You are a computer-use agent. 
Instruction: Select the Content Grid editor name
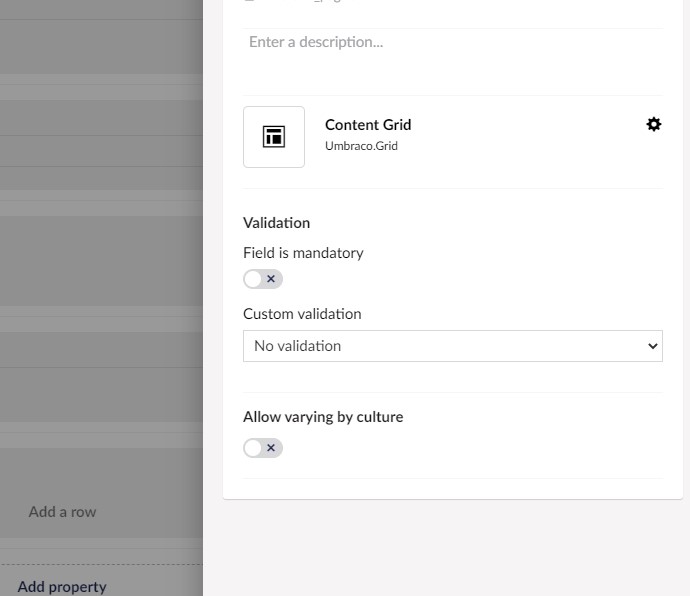click(368, 125)
